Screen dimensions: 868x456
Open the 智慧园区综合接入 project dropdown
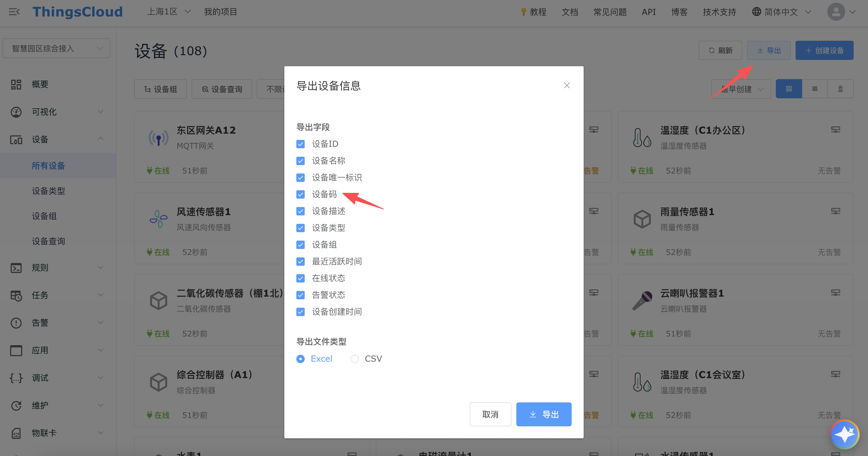coord(56,49)
